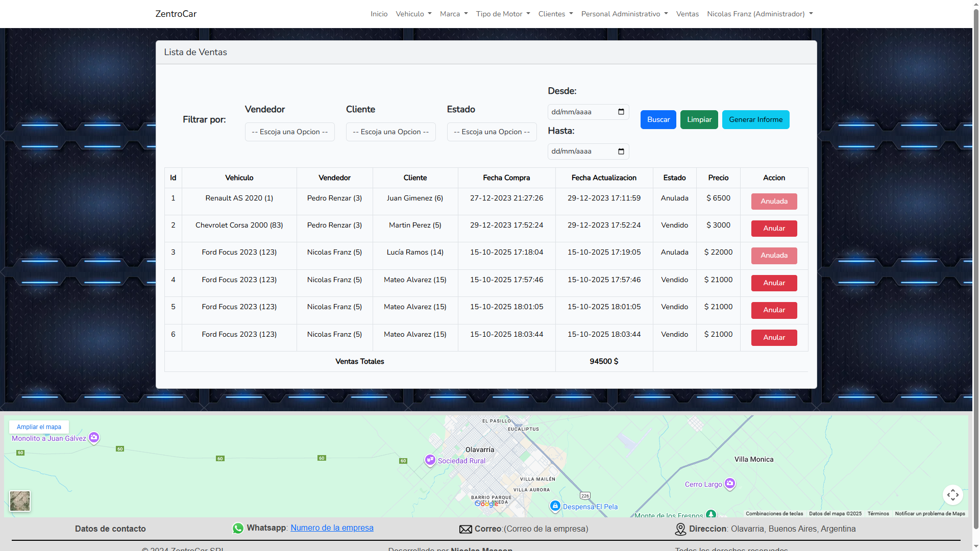Viewport: 980px width, 551px height.
Task: Click the Despensa El Pela map pin
Action: click(555, 506)
